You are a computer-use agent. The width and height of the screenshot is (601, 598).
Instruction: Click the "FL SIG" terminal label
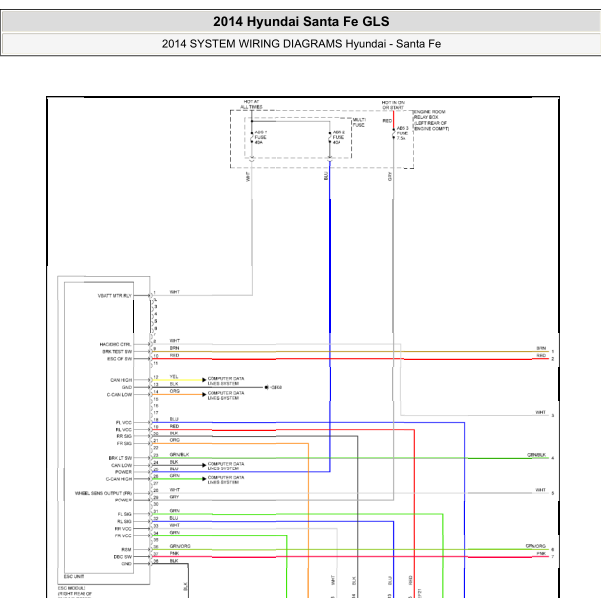(x=124, y=514)
